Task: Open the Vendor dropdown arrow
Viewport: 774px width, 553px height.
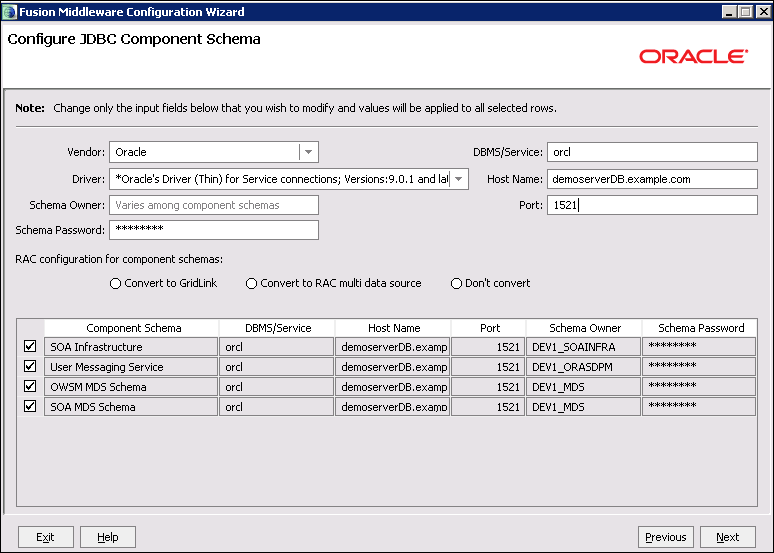Action: 309,152
